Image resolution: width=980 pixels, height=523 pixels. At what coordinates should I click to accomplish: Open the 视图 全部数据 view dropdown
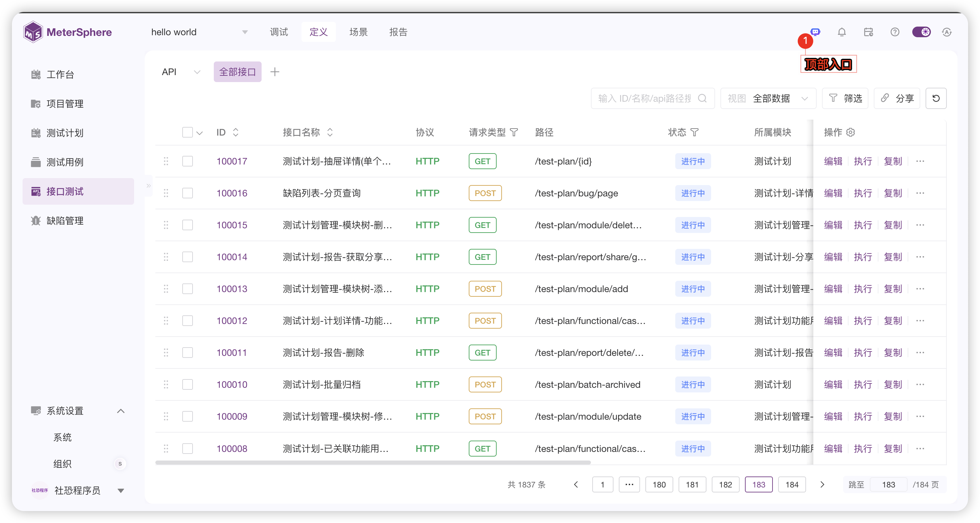coord(768,99)
